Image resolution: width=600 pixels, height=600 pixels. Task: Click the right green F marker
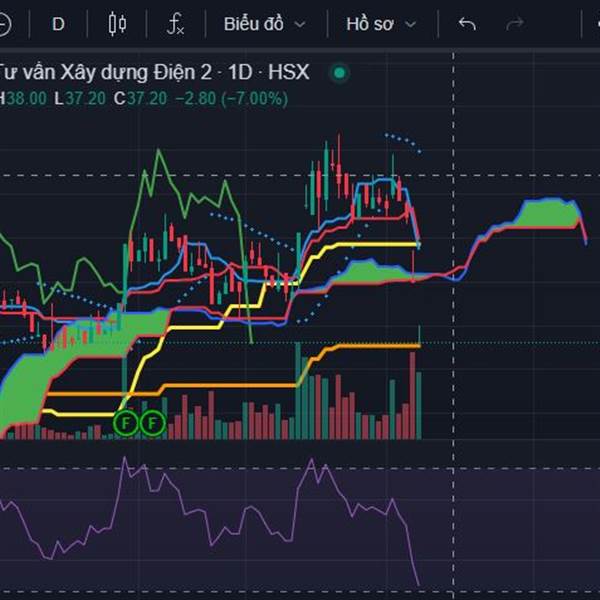[x=152, y=423]
